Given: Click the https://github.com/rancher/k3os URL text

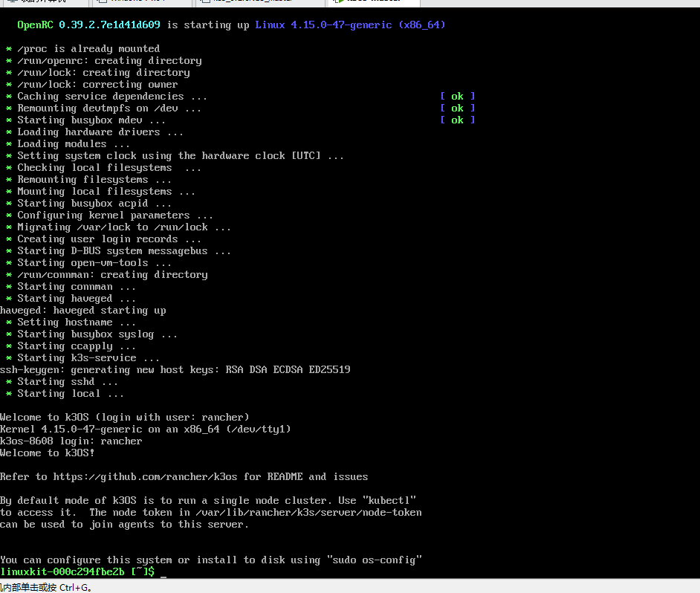Looking at the screenshot, I should click(145, 477).
